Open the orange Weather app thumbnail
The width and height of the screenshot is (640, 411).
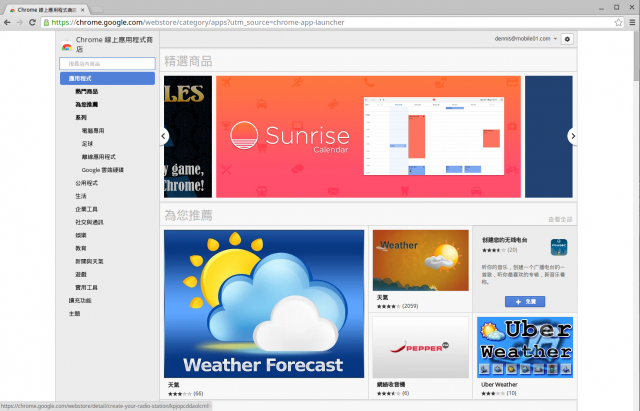pos(420,260)
